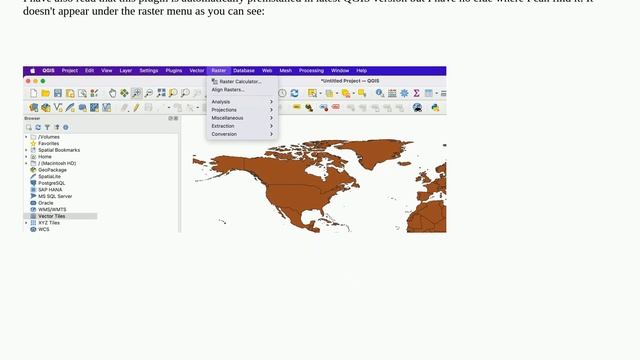Click the globe plugin icon near Python
This screenshot has height=360, width=640.
tap(417, 108)
